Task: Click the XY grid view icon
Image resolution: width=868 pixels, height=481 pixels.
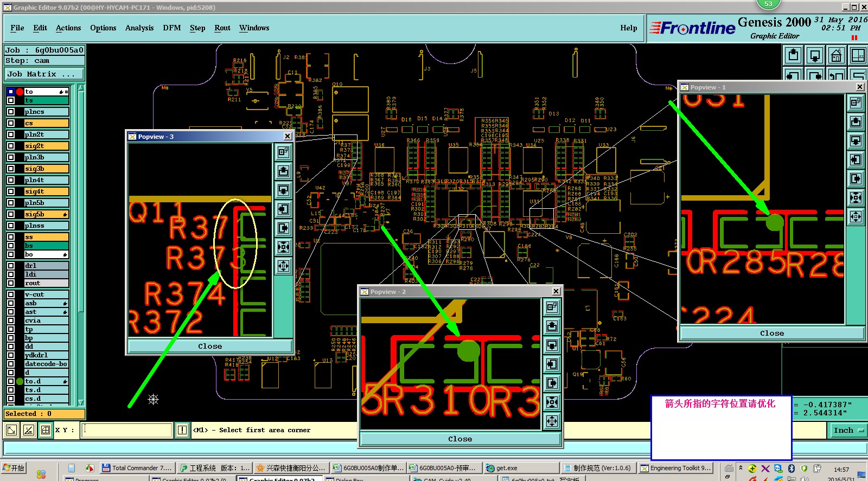Action: pyautogui.click(x=857, y=55)
